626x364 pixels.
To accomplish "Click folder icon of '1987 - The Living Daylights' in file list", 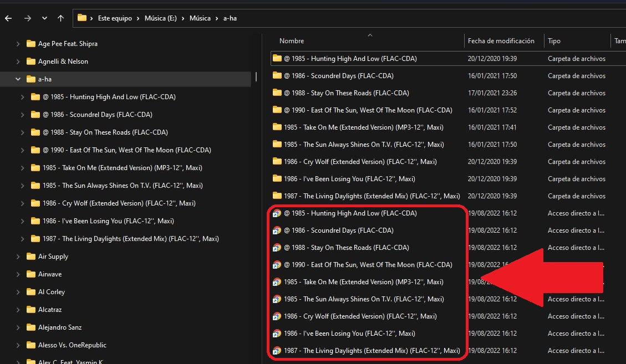I will coord(277,196).
